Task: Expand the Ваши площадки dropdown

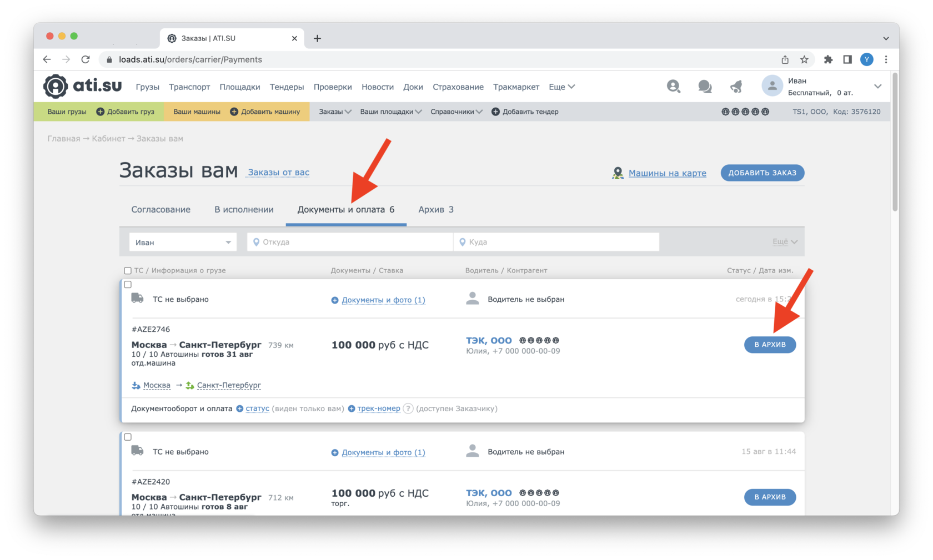Action: point(391,112)
